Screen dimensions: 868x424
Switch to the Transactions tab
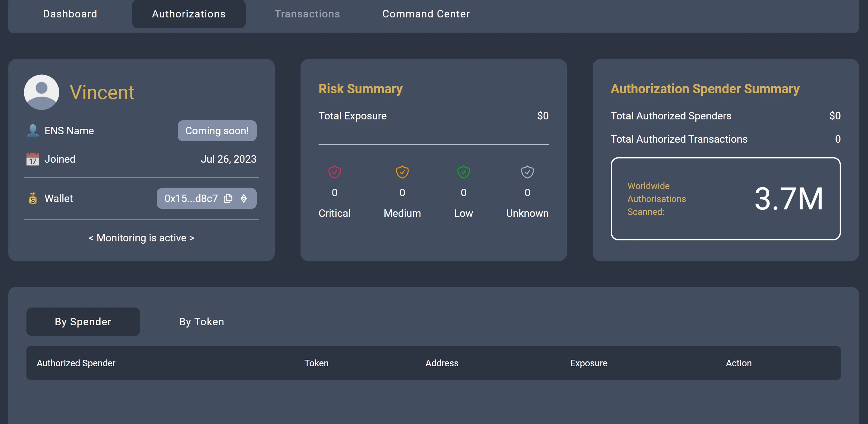tap(307, 14)
